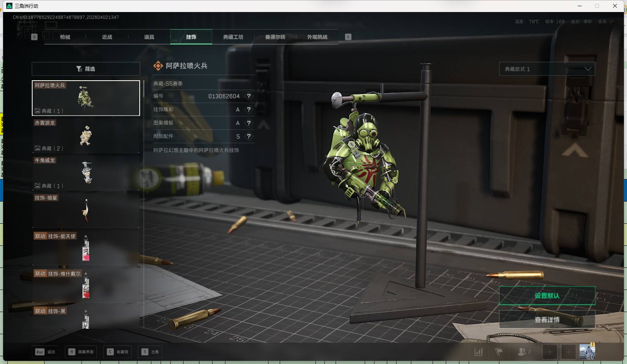This screenshot has width=627, height=364.
Task: Click the player avatar in bottom right
Action: coord(587,352)
